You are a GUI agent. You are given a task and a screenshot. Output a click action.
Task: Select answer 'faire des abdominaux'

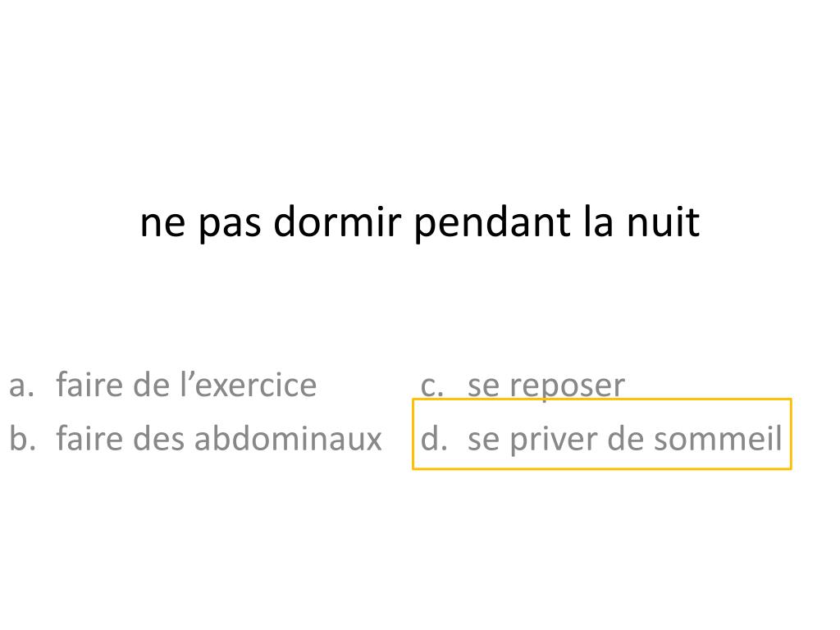[x=219, y=438]
